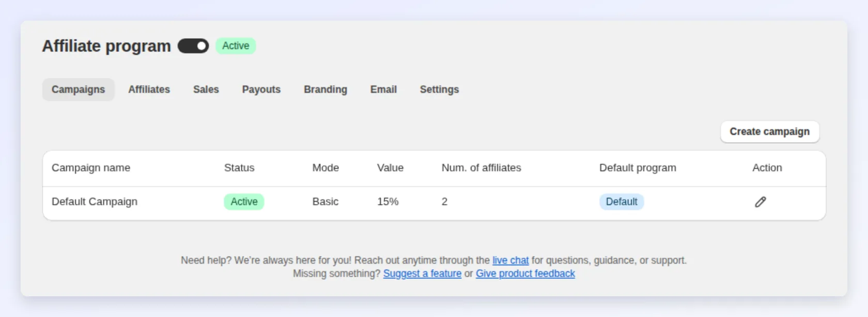Open the Give product feedback link
Screen dimensions: 868x317
click(x=525, y=274)
